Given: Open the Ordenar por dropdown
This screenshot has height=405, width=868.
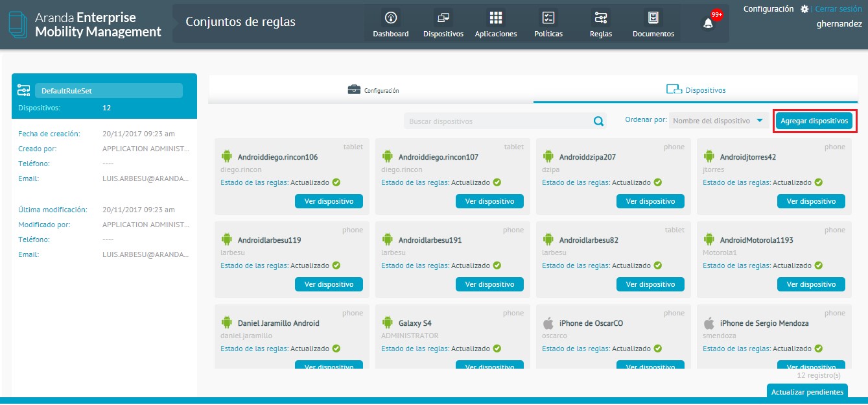Looking at the screenshot, I should point(720,121).
